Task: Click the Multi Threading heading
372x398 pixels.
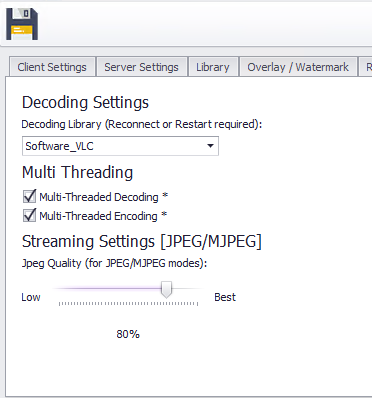Action: click(77, 172)
